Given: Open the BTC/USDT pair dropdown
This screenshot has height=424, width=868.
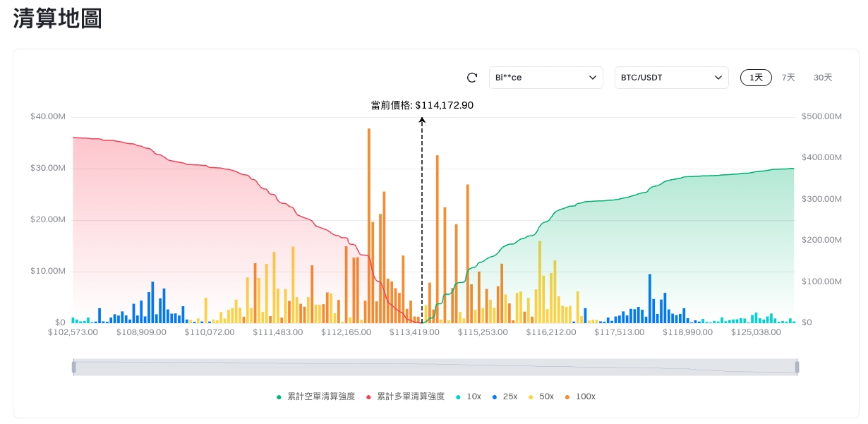Looking at the screenshot, I should (x=671, y=78).
